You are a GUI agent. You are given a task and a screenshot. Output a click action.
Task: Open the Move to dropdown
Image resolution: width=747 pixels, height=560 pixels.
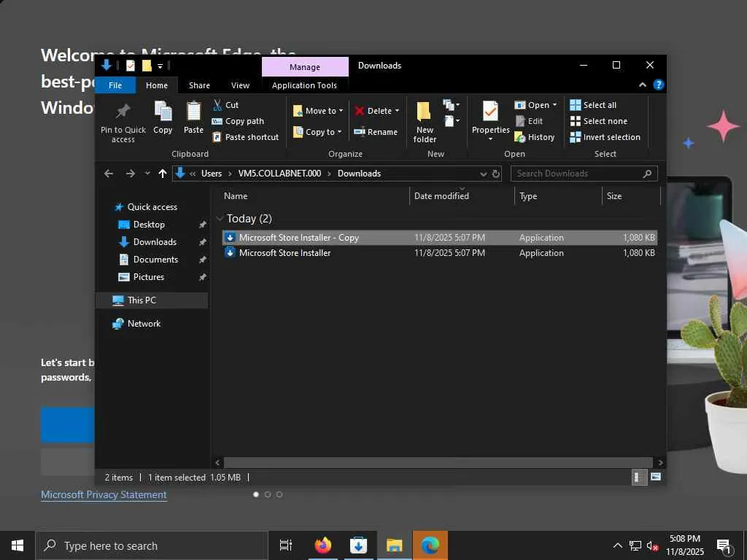(x=318, y=111)
